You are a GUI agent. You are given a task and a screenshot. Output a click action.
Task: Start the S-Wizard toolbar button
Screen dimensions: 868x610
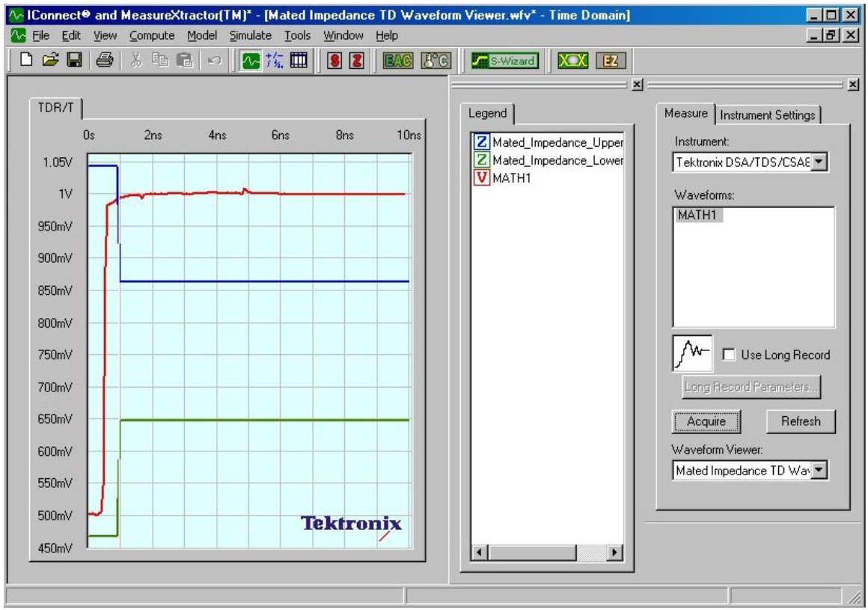(504, 61)
